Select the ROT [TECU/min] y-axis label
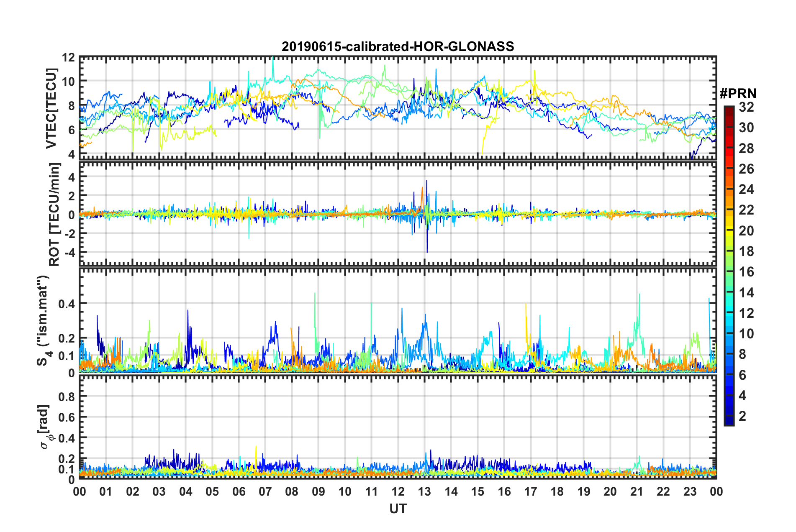This screenshot has width=796, height=532. (54, 215)
